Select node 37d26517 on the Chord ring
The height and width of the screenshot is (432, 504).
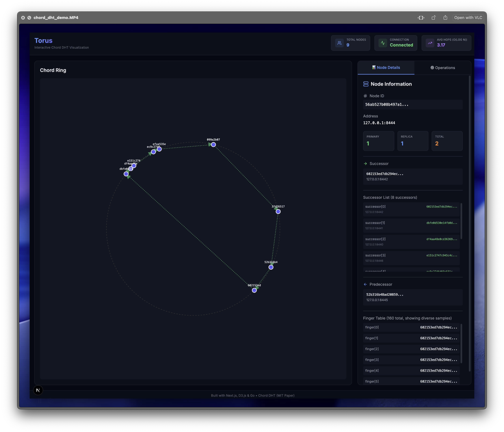[278, 211]
